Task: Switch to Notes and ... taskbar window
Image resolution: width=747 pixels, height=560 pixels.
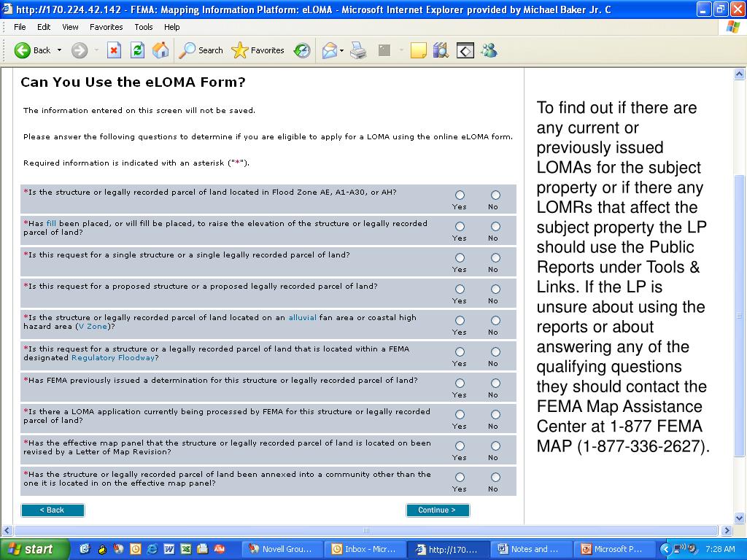Action: click(530, 549)
